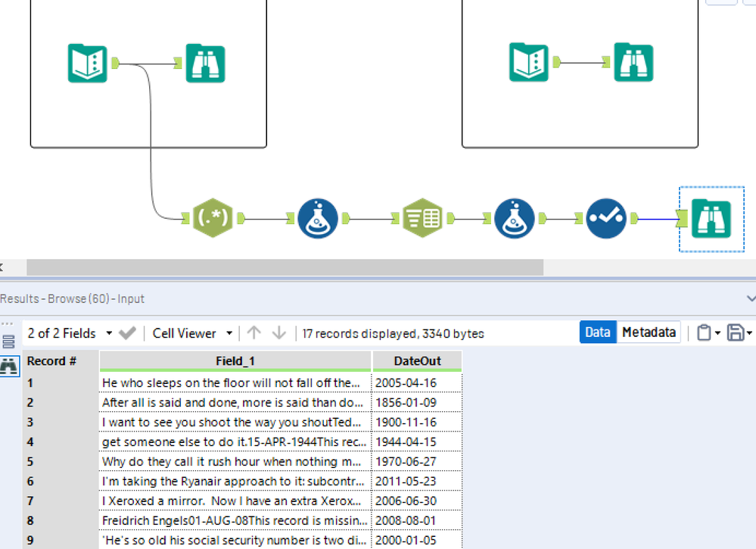Select DateOut cell 1856-01-09
Image resolution: width=756 pixels, height=549 pixels.
coord(417,402)
